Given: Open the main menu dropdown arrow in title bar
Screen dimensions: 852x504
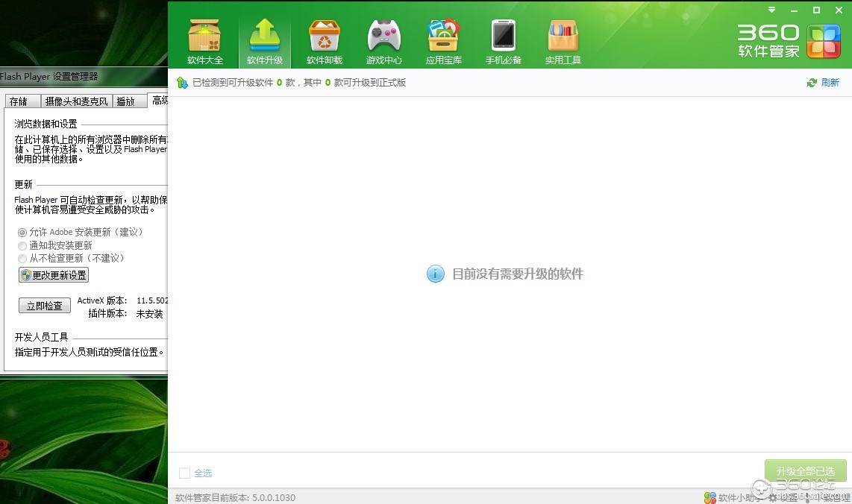Looking at the screenshot, I should point(771,10).
